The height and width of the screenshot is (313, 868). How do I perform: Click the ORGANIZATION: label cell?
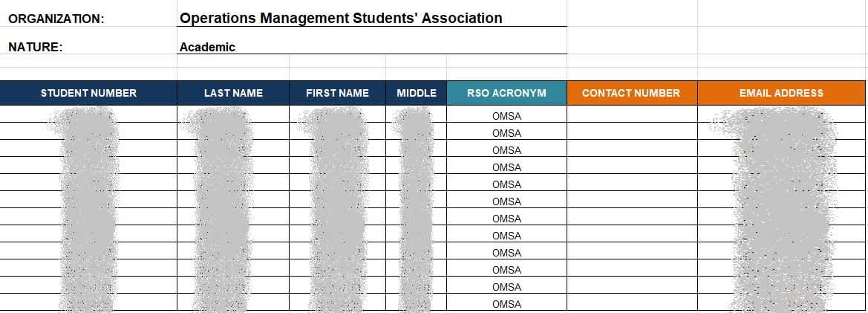[88, 19]
